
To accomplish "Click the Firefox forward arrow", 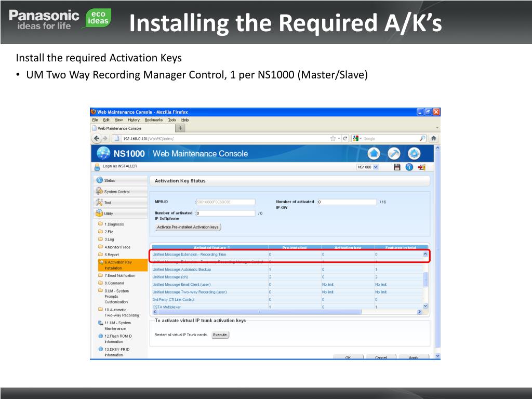I will tap(105, 138).
